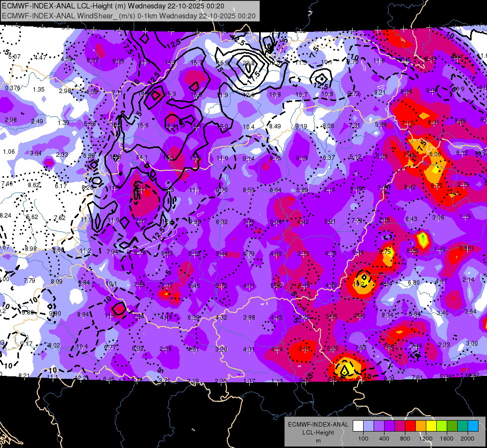Click the 0.376 wind shear value
Screen dimensions: 487x448
[x=13, y=88]
